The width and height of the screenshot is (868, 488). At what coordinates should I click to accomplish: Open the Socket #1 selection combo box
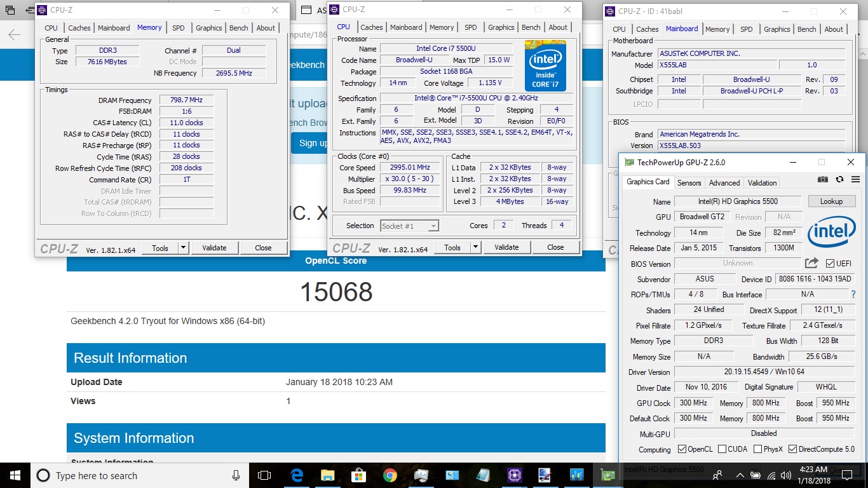pyautogui.click(x=409, y=226)
